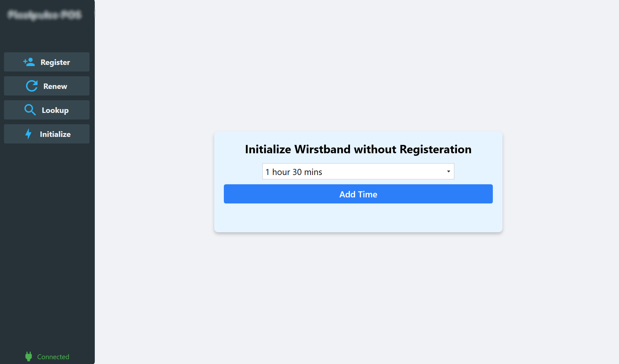Click the Initialize lightning bolt icon
619x364 pixels.
(29, 134)
